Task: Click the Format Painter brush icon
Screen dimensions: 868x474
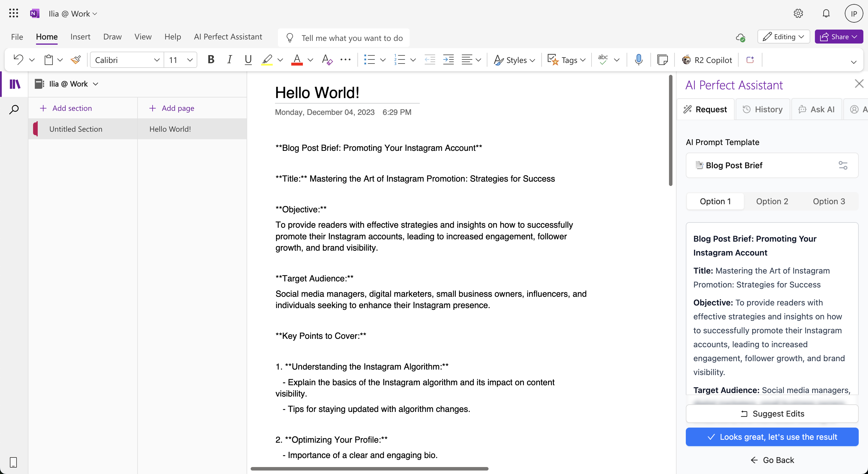Action: (x=75, y=60)
